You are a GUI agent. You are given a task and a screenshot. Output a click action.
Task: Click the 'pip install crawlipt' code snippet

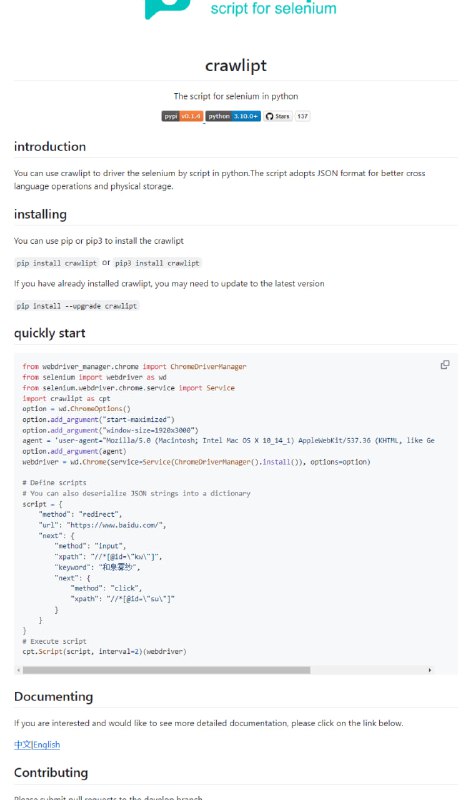tap(57, 263)
